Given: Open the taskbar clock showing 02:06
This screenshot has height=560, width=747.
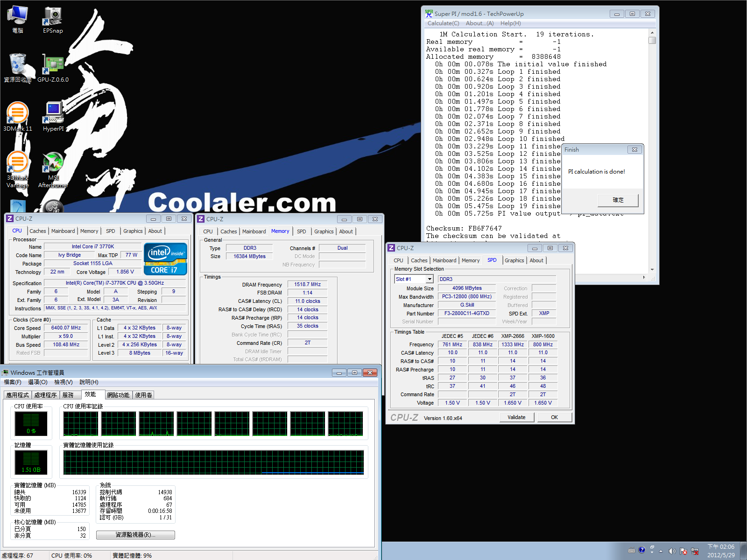Looking at the screenshot, I should 721,551.
